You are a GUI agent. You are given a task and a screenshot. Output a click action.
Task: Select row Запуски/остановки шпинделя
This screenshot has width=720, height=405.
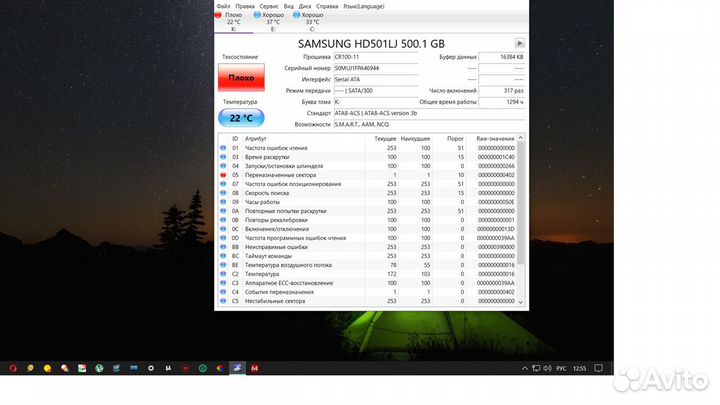[368, 166]
